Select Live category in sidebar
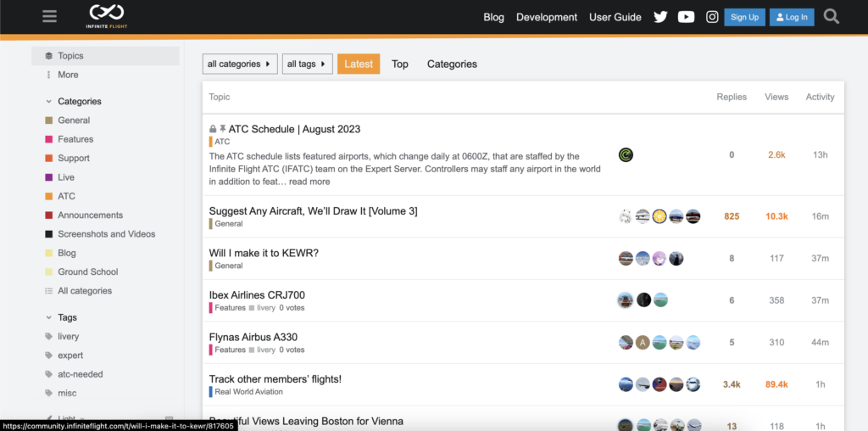The width and height of the screenshot is (868, 431). click(66, 177)
